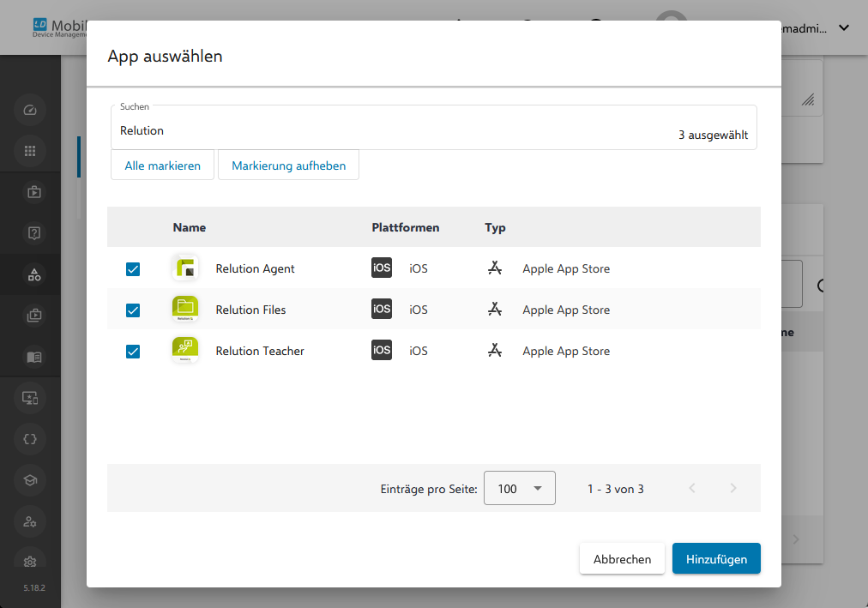The height and width of the screenshot is (608, 868).
Task: Click the Relution Files app icon
Action: 185,310
